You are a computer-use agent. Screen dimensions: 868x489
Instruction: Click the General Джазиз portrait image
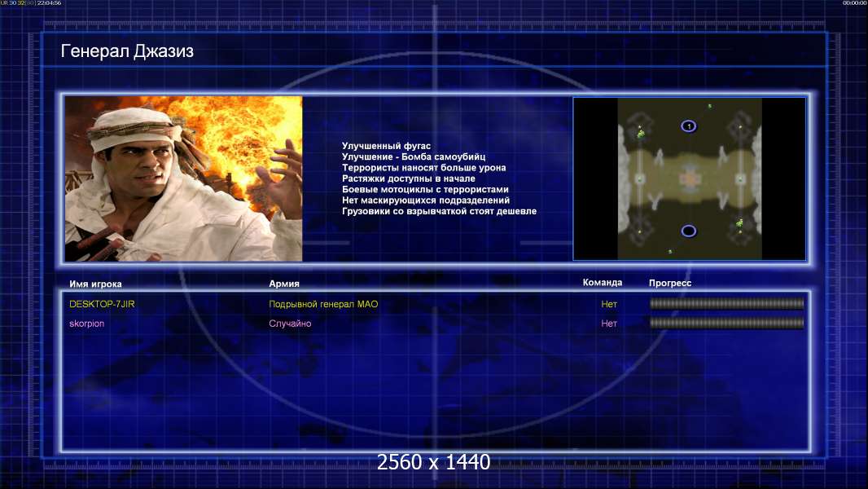coord(183,178)
